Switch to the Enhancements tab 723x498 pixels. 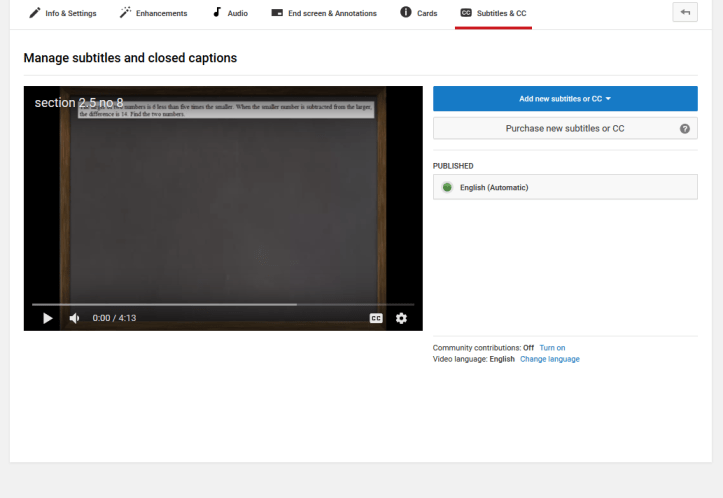(x=154, y=13)
